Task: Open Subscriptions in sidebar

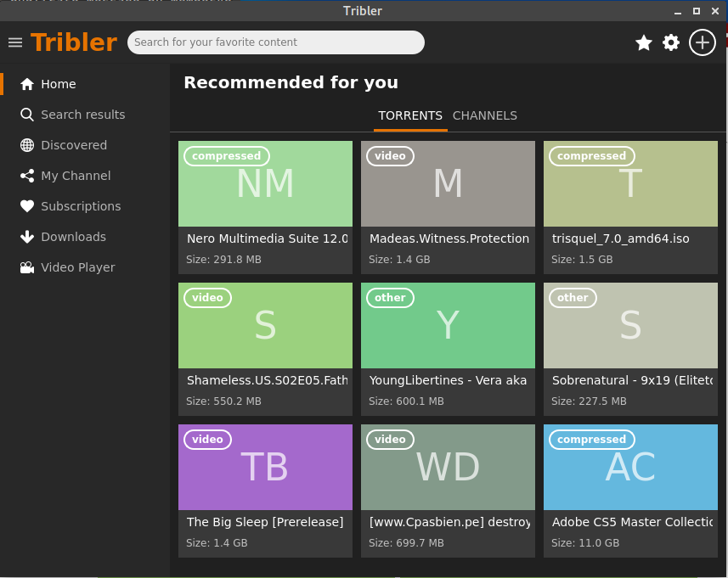Action: (x=82, y=206)
